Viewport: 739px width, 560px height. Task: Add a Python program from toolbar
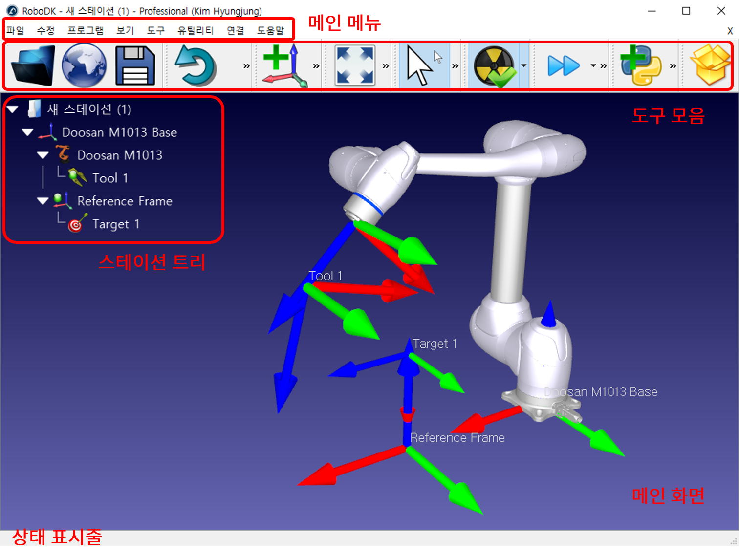coord(640,66)
